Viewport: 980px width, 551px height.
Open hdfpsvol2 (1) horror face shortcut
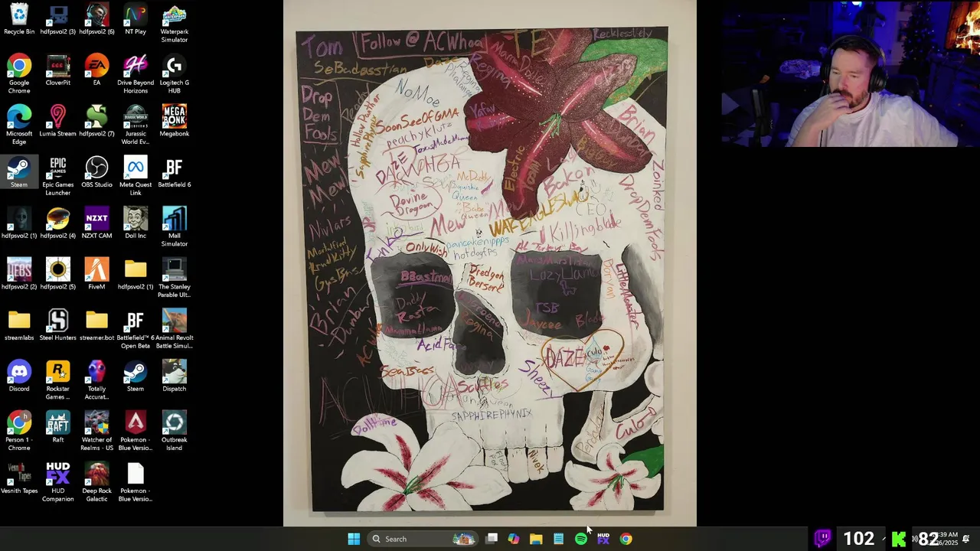(x=19, y=223)
